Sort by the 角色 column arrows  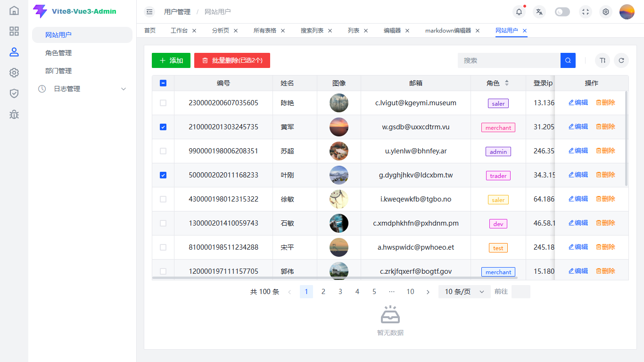[507, 83]
